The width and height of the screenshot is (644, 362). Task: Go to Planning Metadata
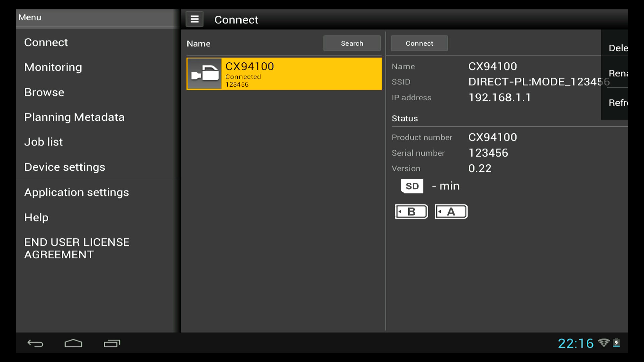point(74,117)
